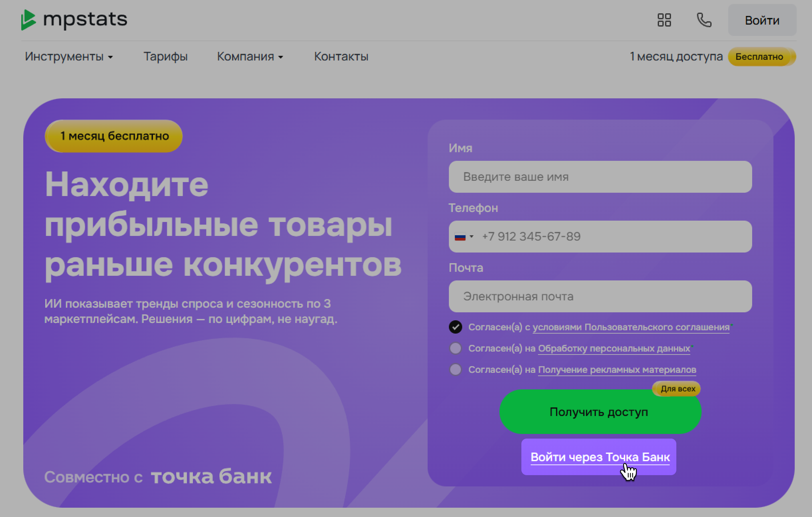The height and width of the screenshot is (517, 812).
Task: Go to the Контакты menu item
Action: [341, 56]
